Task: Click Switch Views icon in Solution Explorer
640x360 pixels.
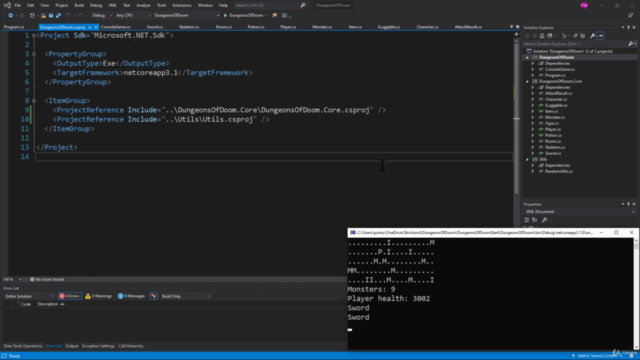Action: [550, 36]
